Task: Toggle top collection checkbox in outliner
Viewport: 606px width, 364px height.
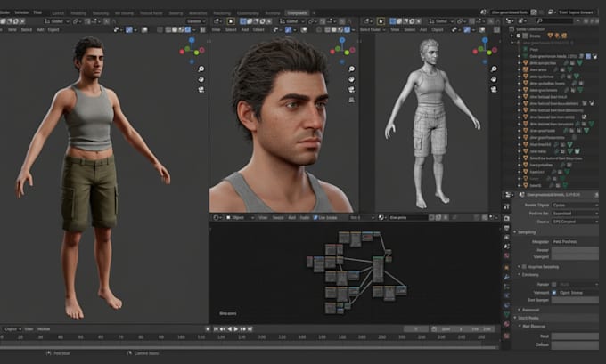Action: [519, 36]
